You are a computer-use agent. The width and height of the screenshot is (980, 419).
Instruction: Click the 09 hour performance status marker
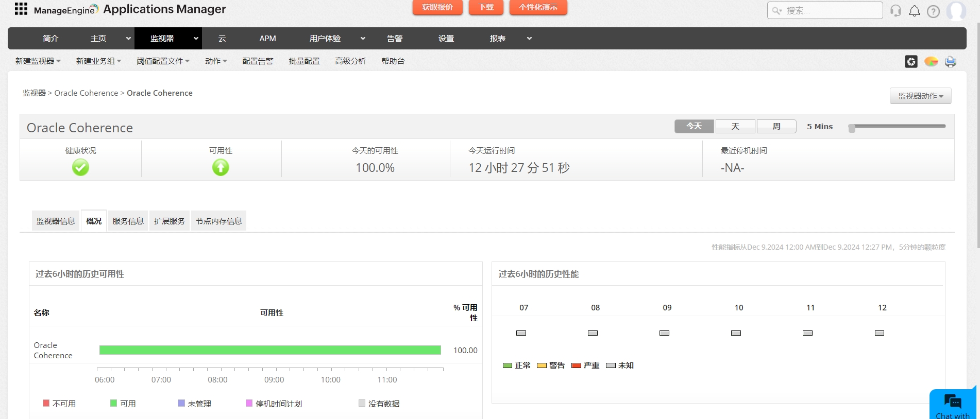click(664, 333)
